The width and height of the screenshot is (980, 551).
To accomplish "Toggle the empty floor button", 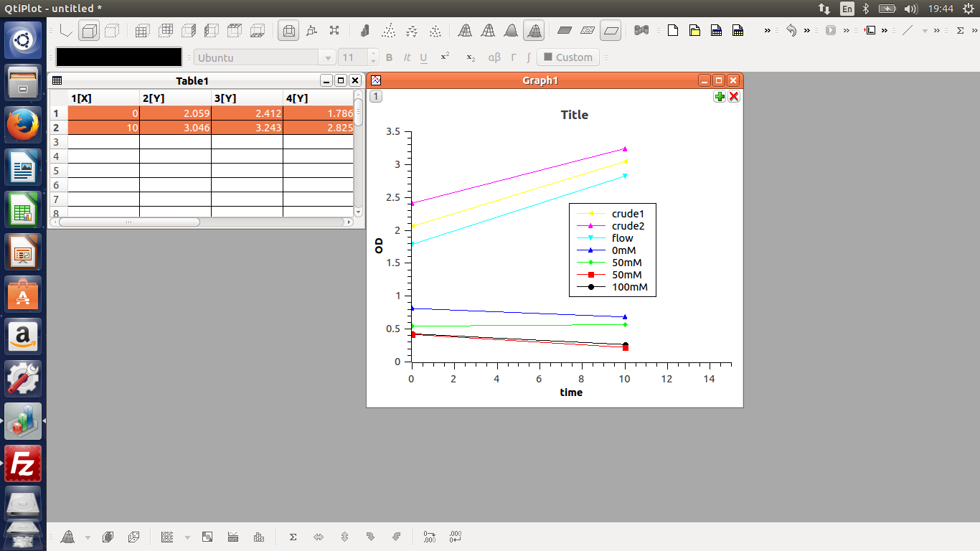I will (611, 31).
